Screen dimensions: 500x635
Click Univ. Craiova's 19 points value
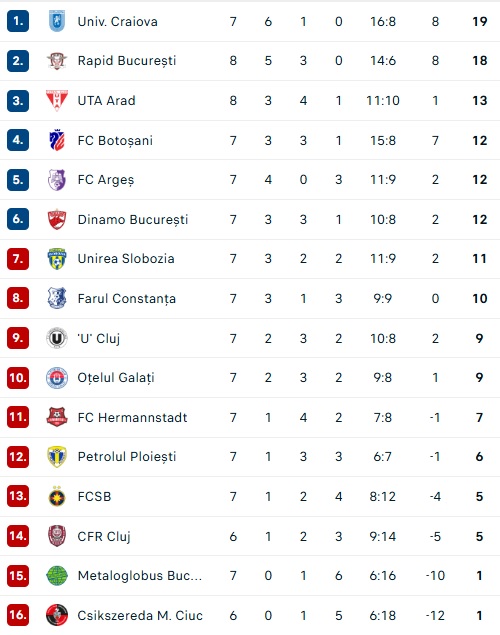[x=480, y=21]
